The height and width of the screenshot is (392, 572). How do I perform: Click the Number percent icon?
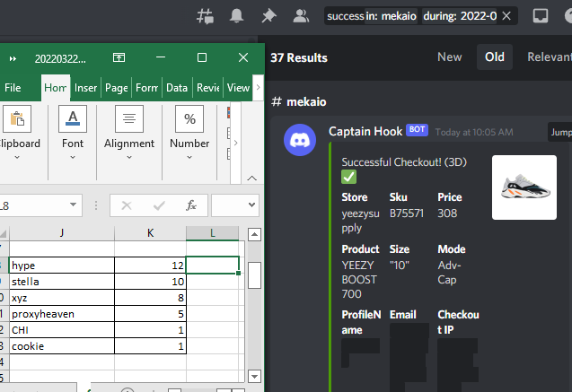(189, 118)
